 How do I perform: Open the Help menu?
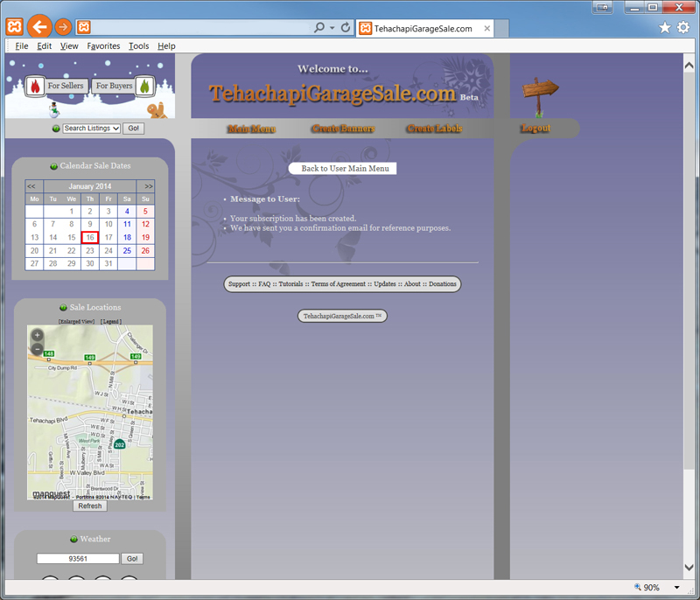click(166, 46)
